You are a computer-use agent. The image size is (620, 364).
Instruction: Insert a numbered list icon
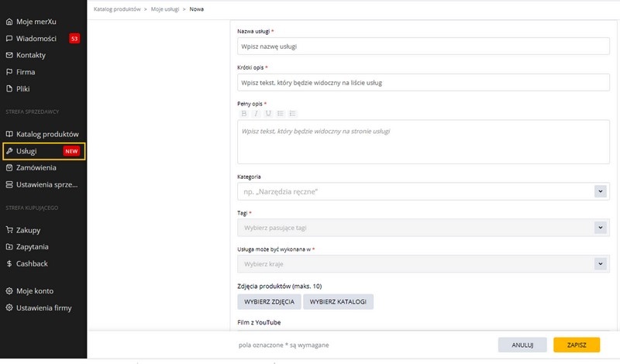point(293,113)
